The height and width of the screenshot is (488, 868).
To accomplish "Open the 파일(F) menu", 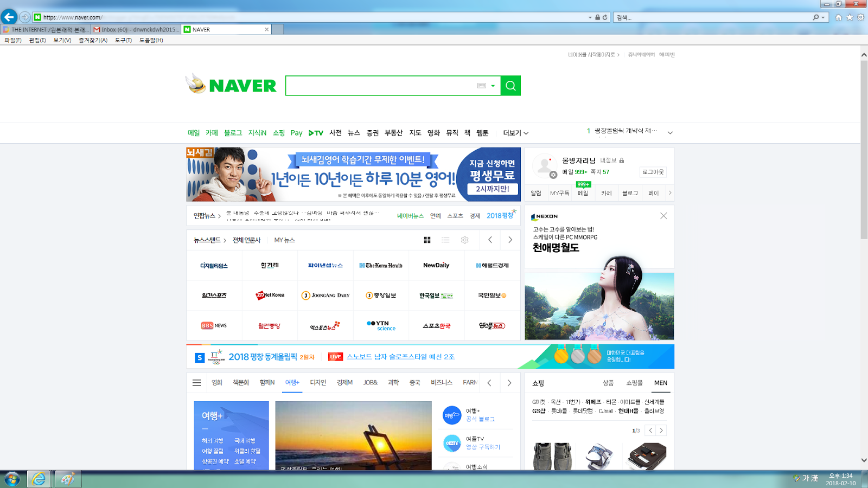I will (13, 40).
